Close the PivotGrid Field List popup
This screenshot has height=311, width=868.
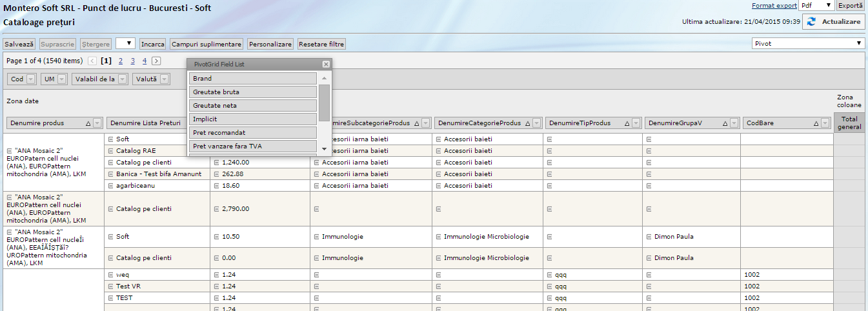point(326,65)
